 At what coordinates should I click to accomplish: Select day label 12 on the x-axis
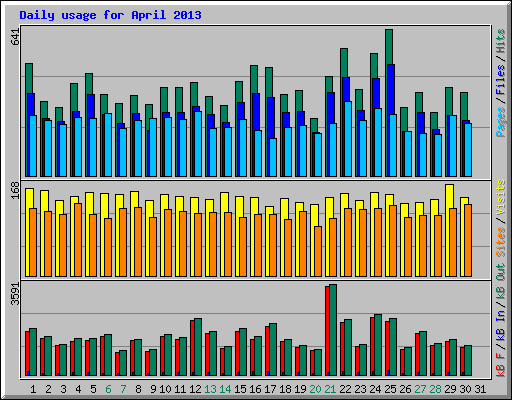[x=195, y=389]
